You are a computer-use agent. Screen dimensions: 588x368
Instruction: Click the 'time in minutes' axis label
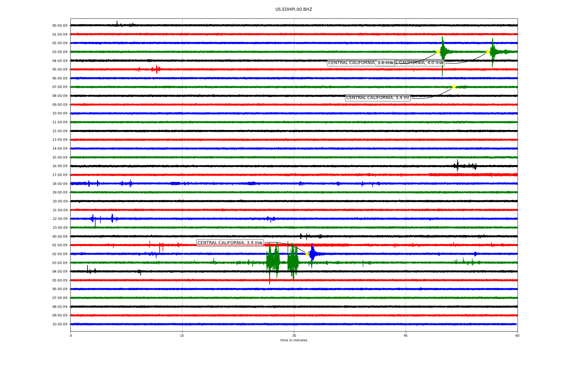pos(293,340)
